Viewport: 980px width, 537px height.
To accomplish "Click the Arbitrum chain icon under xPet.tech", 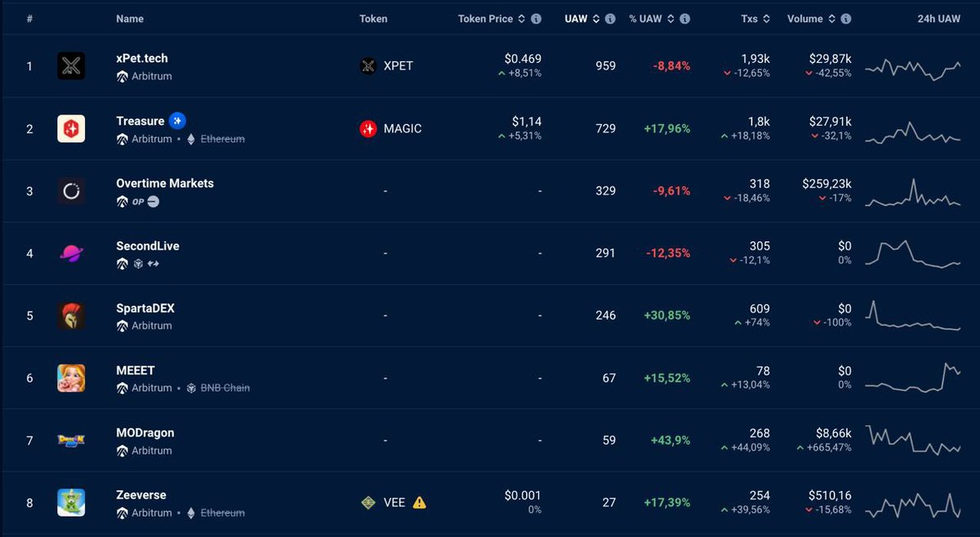I will (122, 77).
